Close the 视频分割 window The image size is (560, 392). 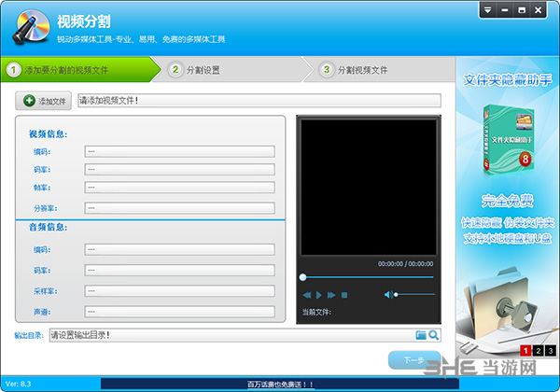539,10
